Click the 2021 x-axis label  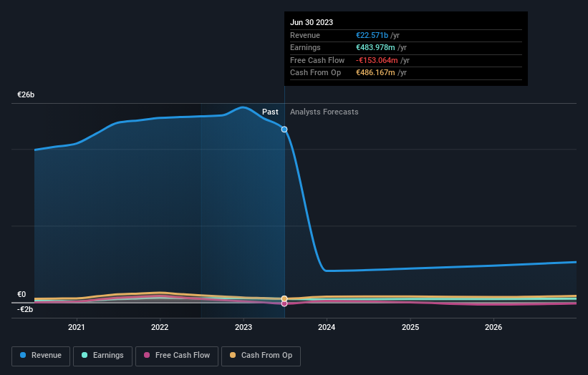[77, 327]
